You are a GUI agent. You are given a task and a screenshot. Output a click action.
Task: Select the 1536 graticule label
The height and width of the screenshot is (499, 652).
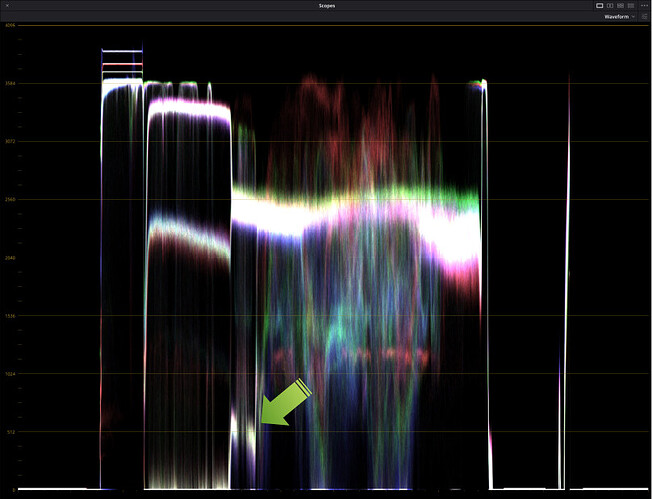[10, 316]
